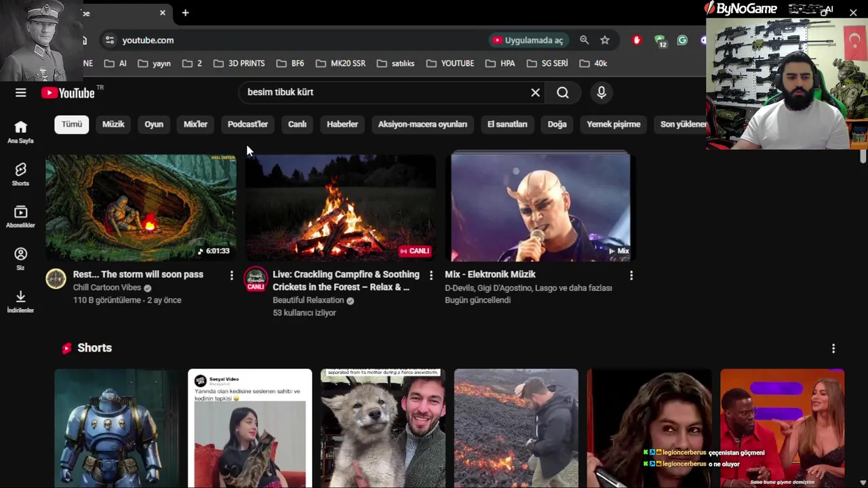This screenshot has width=868, height=488.
Task: Open Mix - Elektronik Müzik title
Action: (490, 274)
